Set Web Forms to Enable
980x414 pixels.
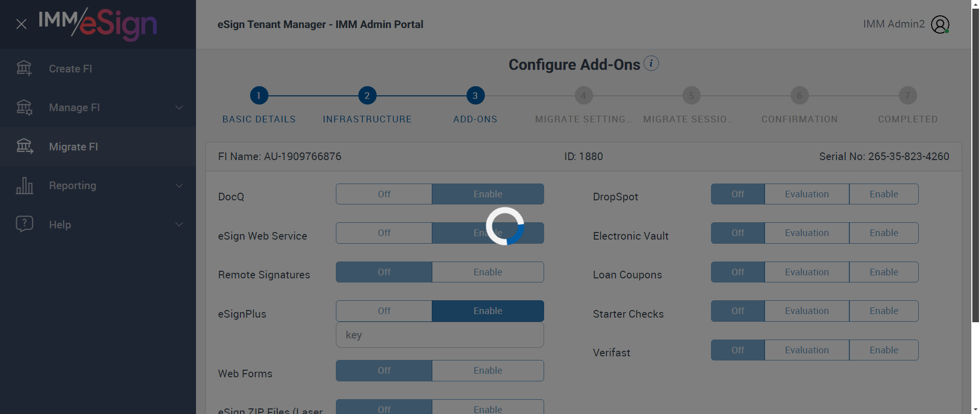[x=488, y=371]
